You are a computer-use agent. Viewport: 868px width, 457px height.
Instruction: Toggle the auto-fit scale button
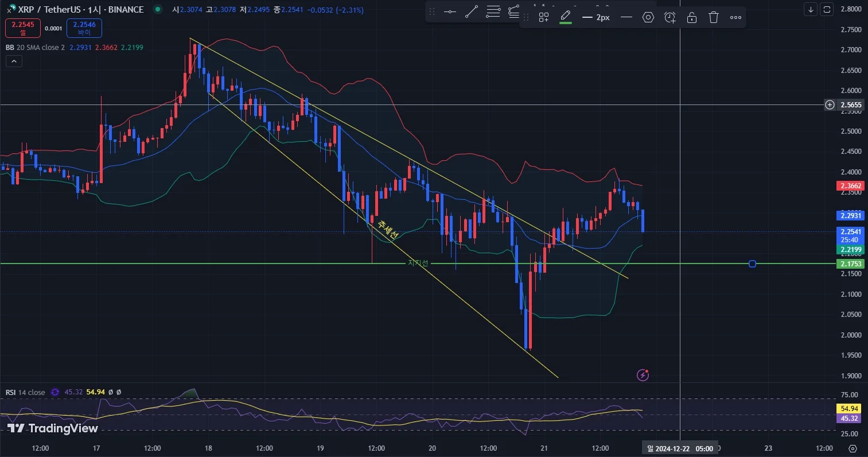click(x=827, y=9)
